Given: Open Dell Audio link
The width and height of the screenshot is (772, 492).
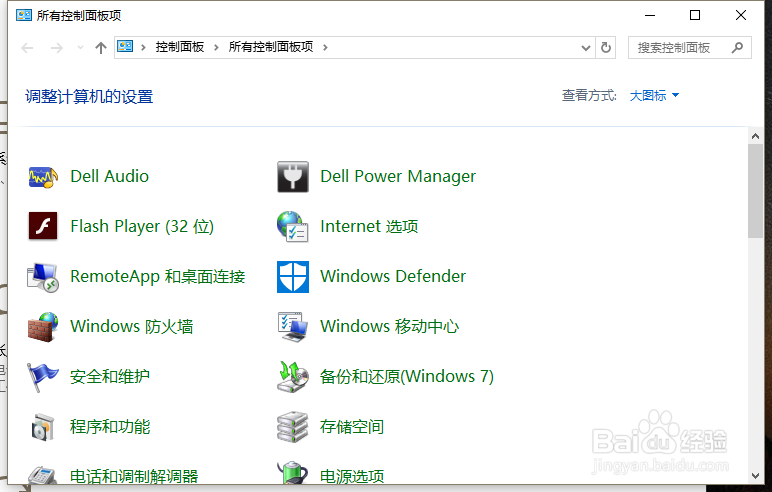Looking at the screenshot, I should (x=109, y=176).
